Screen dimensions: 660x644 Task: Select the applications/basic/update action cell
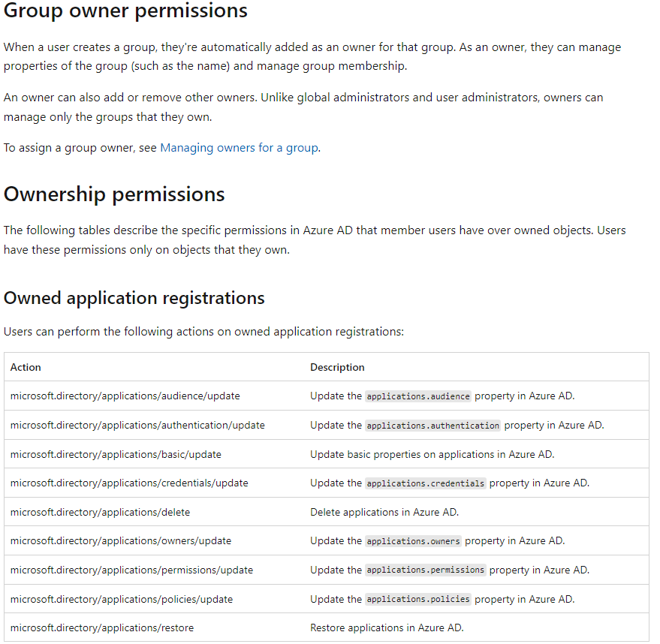coord(116,454)
